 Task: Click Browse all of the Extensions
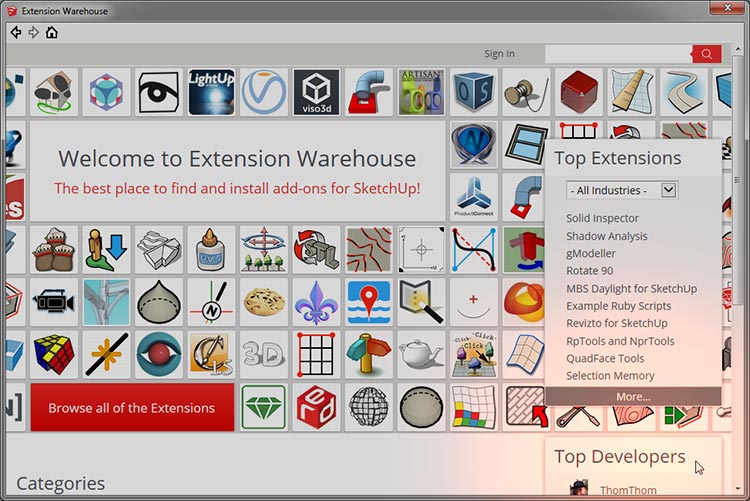(132, 407)
